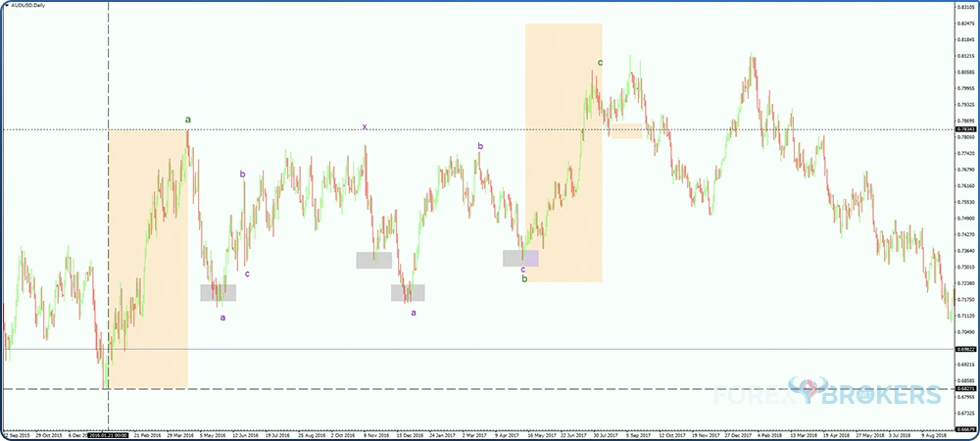Click the AUDUSD,Daily chart title label
The image size is (980, 441).
(30, 9)
